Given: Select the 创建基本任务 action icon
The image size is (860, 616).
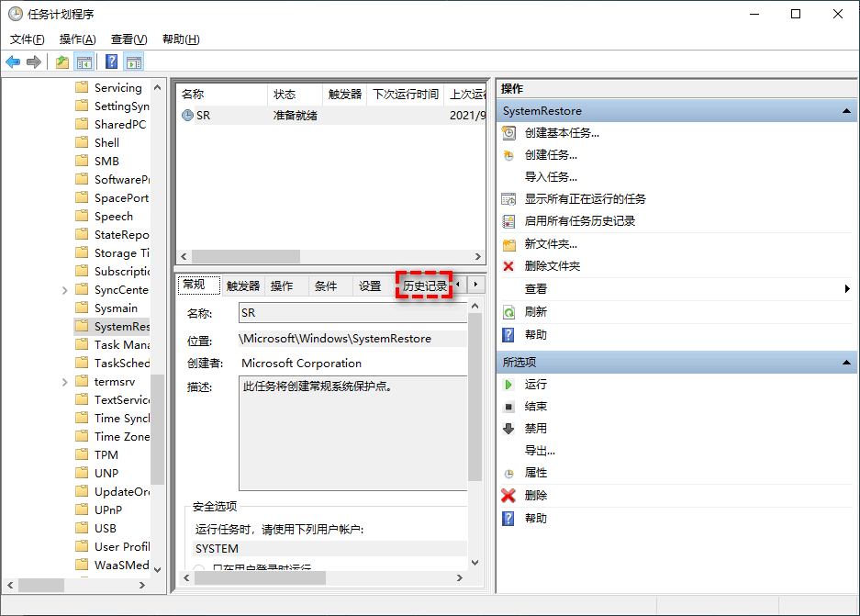Looking at the screenshot, I should [x=508, y=132].
